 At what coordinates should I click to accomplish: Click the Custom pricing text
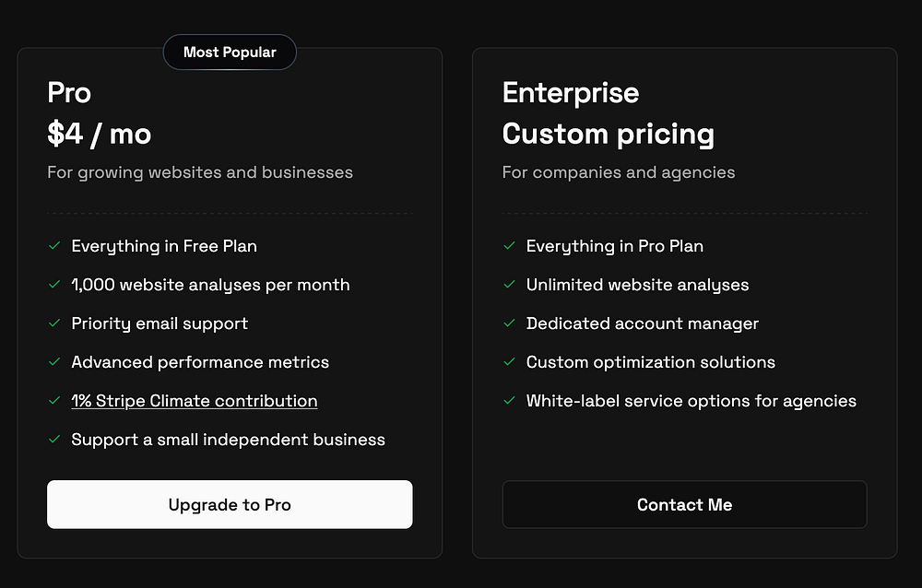pyautogui.click(x=609, y=135)
